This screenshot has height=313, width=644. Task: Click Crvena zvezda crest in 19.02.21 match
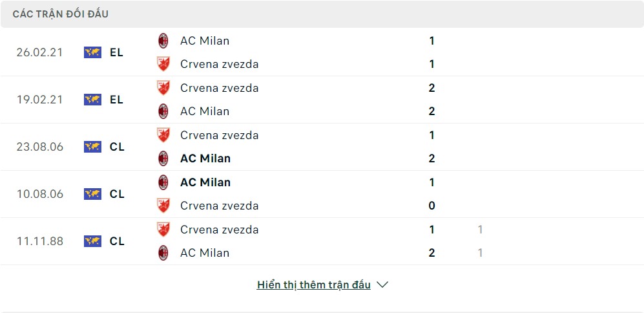pyautogui.click(x=163, y=88)
